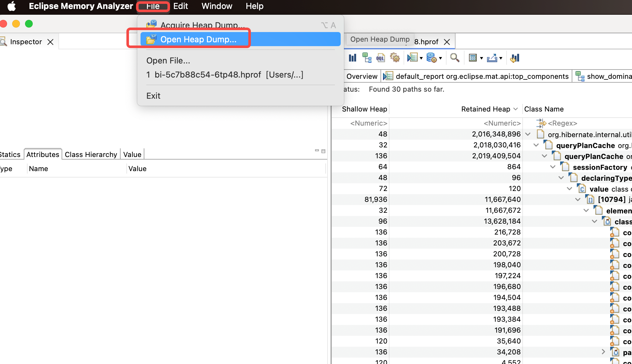Close the .hprof editor tab

coord(447,42)
